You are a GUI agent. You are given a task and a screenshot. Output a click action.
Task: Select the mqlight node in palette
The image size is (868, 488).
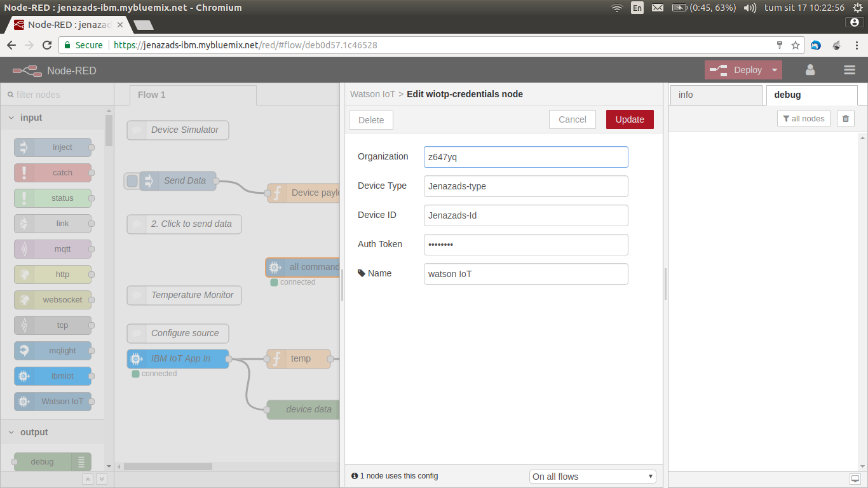[x=53, y=351]
